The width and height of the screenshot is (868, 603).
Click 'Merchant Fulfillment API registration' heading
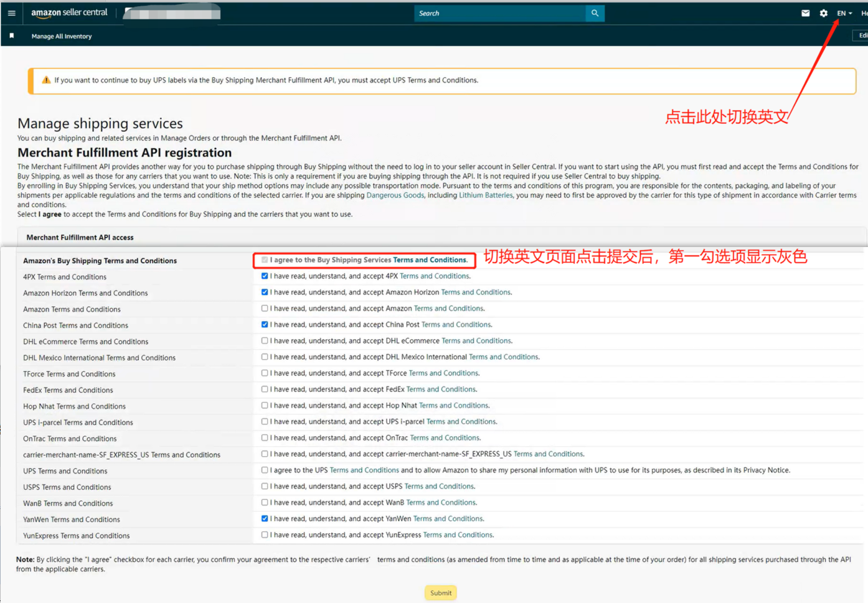click(x=125, y=152)
